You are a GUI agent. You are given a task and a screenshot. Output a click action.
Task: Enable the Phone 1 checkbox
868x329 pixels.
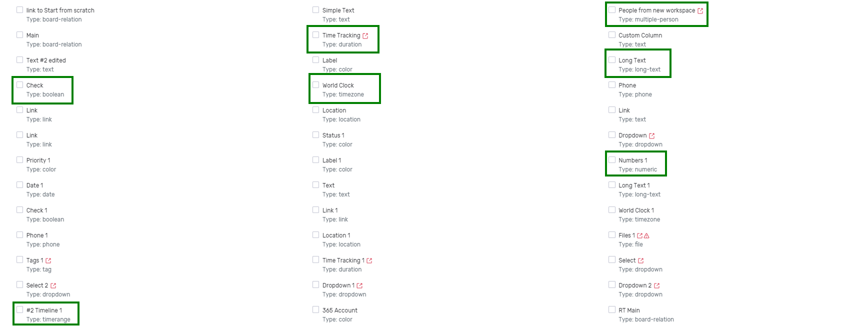click(19, 235)
